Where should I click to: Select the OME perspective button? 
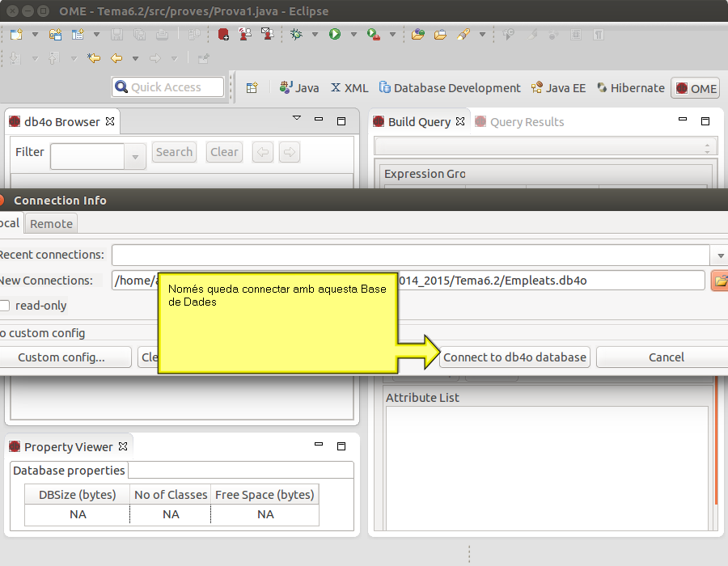click(x=696, y=88)
